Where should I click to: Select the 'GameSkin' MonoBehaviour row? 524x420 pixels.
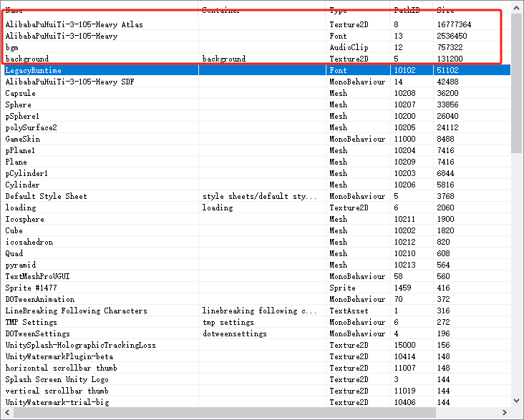[256, 139]
